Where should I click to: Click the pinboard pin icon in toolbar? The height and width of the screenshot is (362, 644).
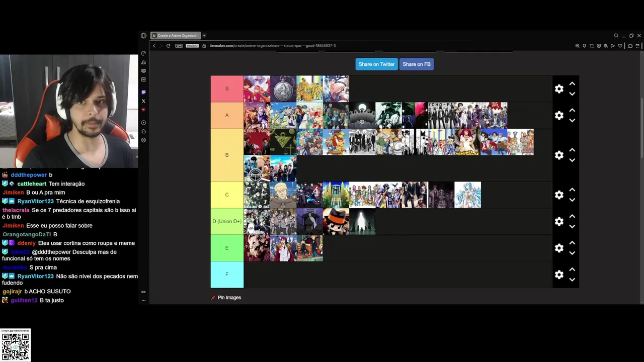click(585, 46)
